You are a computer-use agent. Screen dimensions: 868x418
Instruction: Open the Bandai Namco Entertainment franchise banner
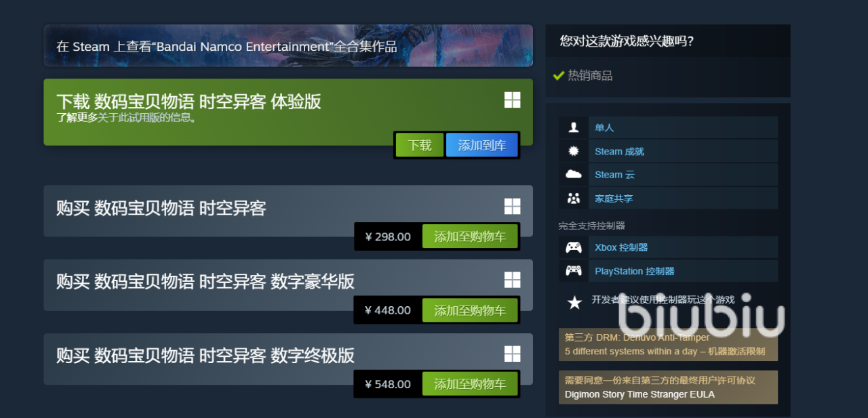tap(288, 46)
